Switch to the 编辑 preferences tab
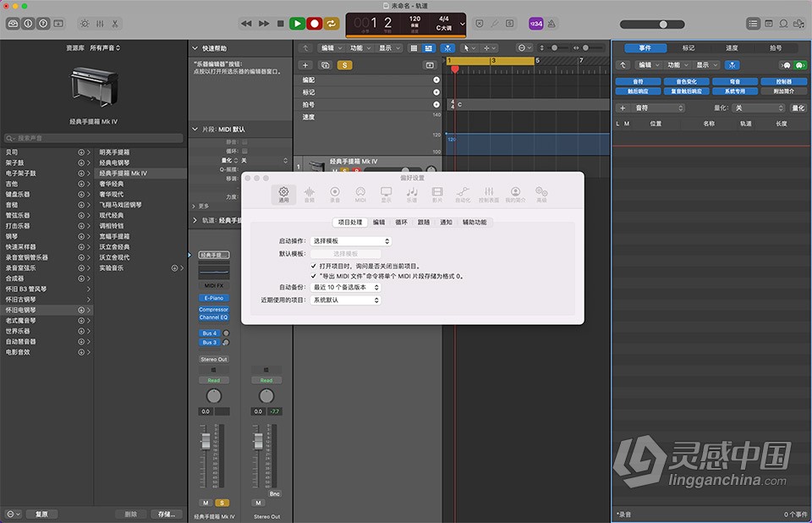The image size is (812, 523). tap(379, 222)
